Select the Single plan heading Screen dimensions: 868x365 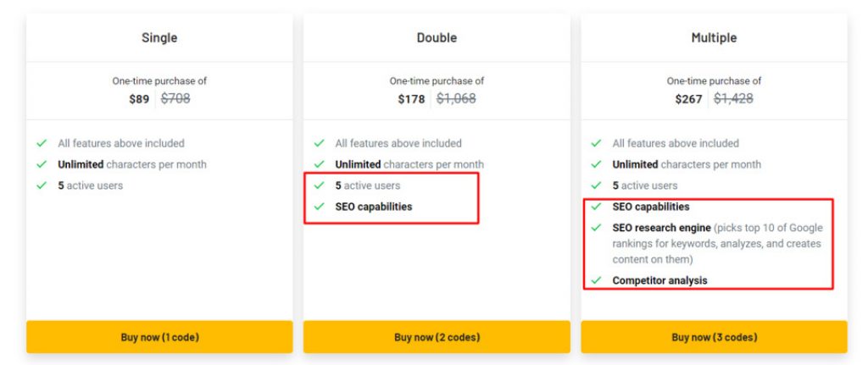tap(159, 37)
